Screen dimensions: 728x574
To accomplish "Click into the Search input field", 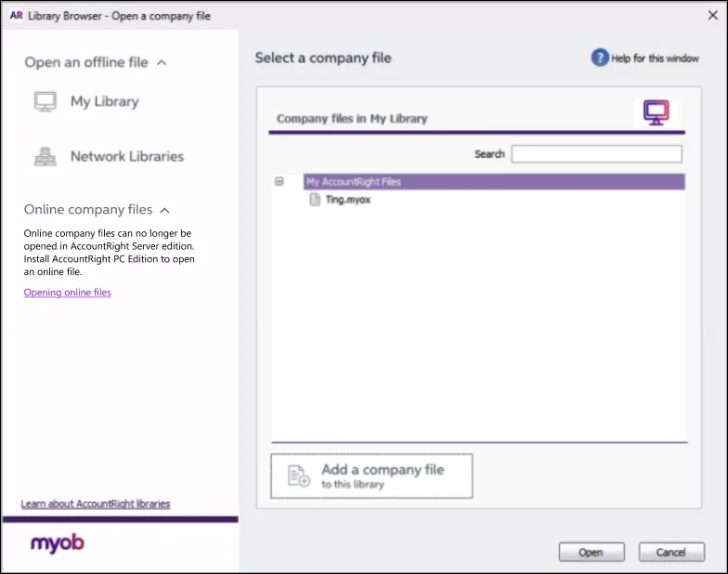I will pos(596,154).
